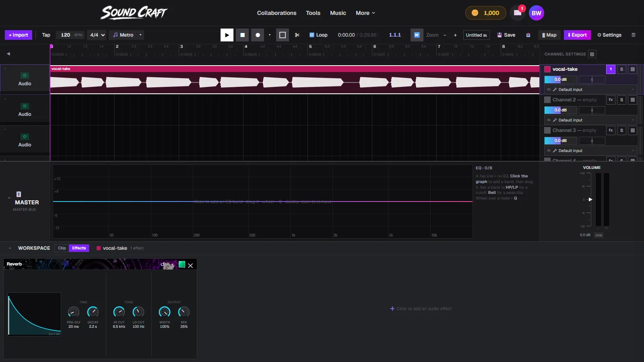Import an audio file
Image resolution: width=644 pixels, height=362 pixels.
[x=18, y=35]
